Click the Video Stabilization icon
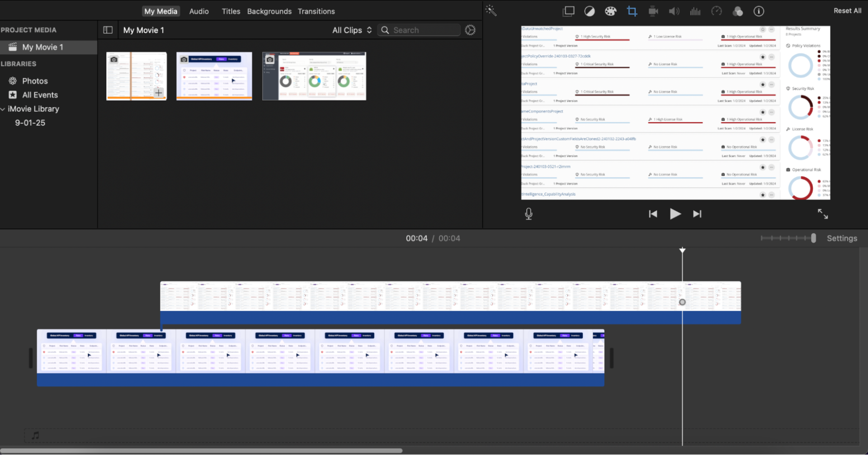 pyautogui.click(x=653, y=11)
